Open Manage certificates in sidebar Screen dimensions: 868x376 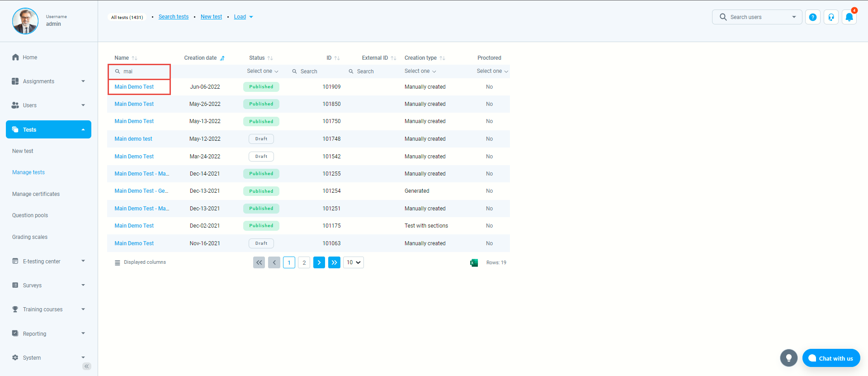pos(36,194)
